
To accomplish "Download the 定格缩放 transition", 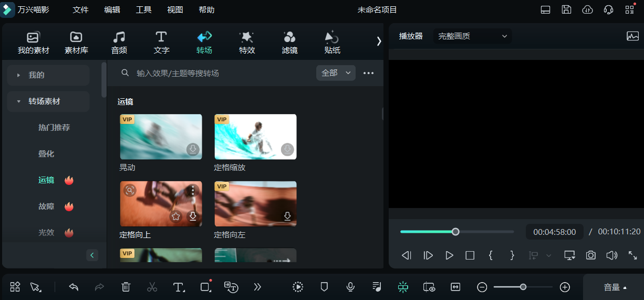I will pos(287,150).
